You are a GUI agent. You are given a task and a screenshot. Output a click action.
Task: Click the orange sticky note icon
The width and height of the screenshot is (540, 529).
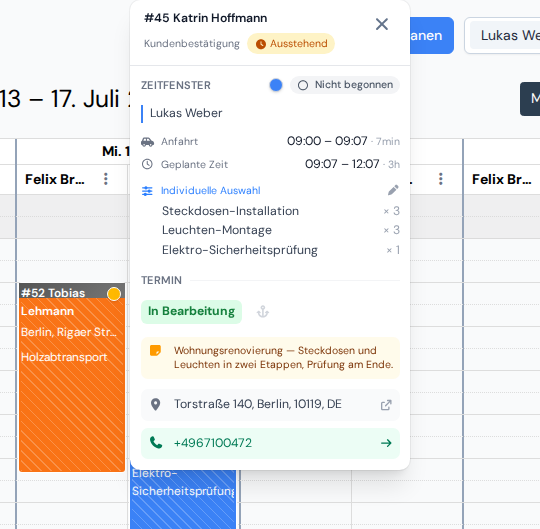155,351
